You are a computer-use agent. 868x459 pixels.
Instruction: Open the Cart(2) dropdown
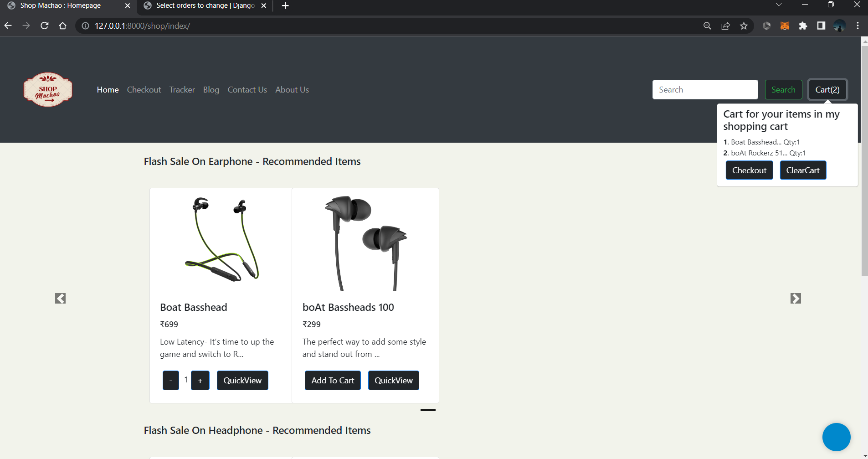[827, 89]
